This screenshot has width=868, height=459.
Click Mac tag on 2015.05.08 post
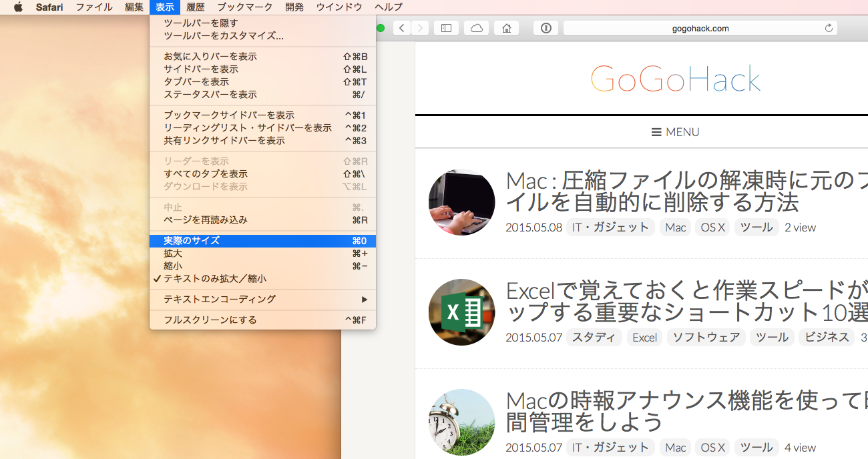pyautogui.click(x=675, y=227)
